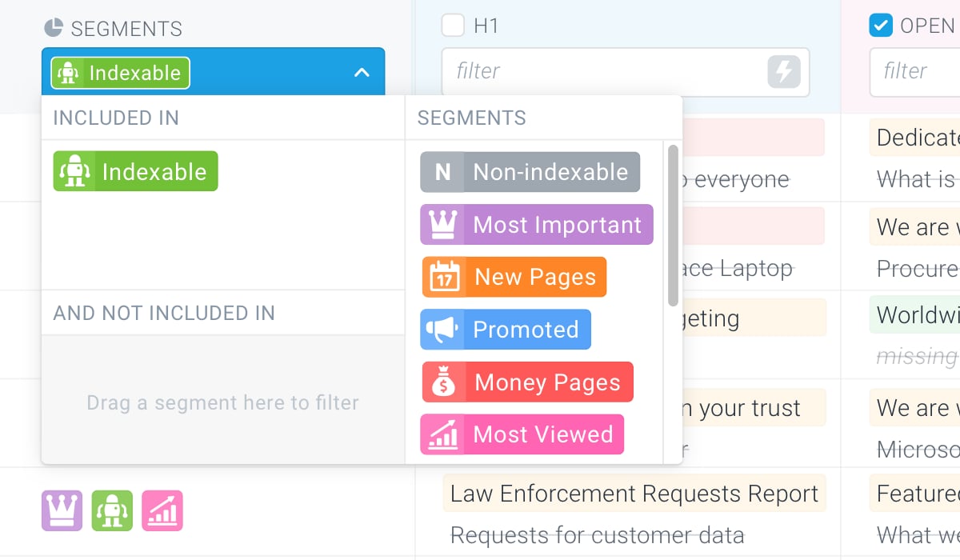
Task: Click the H1 column header label
Action: (486, 26)
